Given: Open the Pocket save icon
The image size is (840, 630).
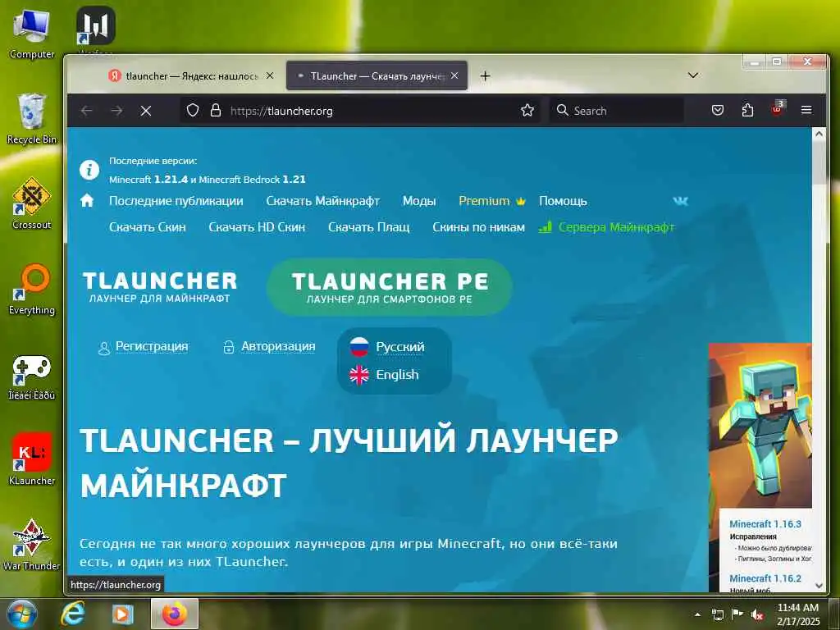Looking at the screenshot, I should [717, 111].
